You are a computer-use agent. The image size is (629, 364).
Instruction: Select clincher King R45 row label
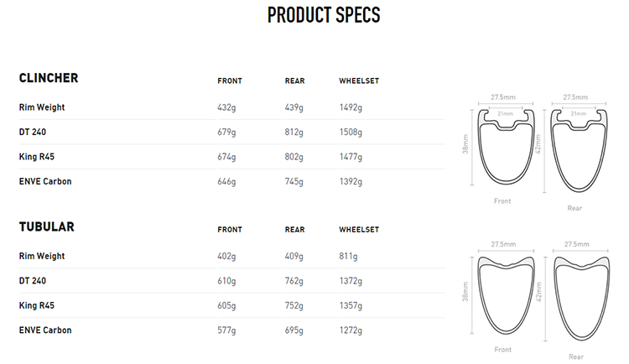click(37, 157)
